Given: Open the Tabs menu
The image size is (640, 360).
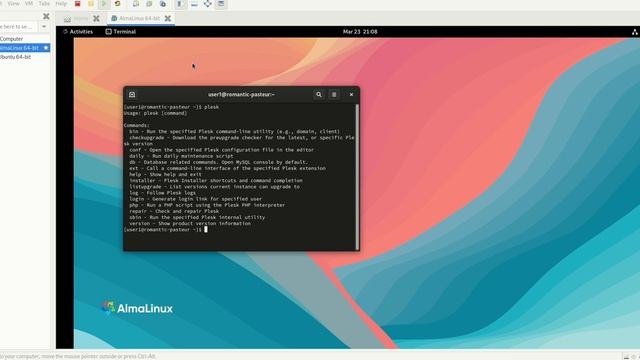Looking at the screenshot, I should (44, 3).
